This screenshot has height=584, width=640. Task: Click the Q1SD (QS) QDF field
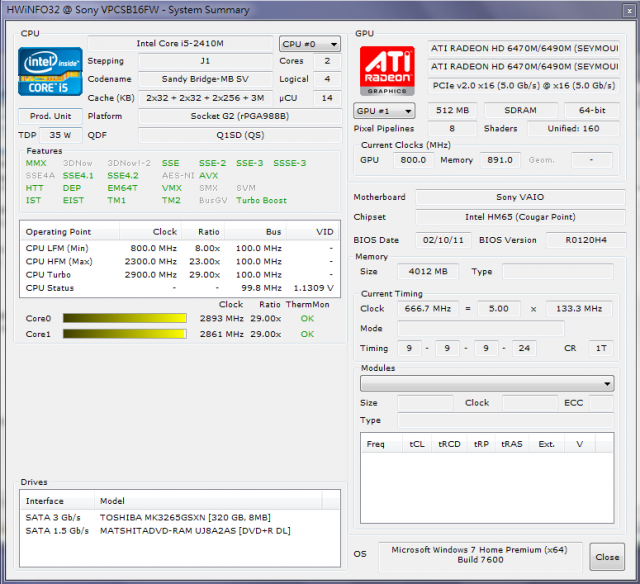240,135
